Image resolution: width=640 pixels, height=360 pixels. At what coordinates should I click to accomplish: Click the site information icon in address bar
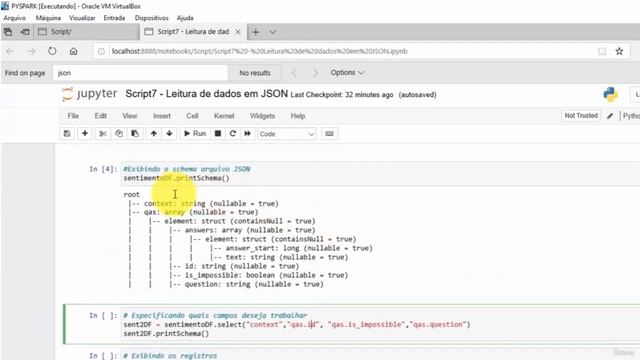(x=101, y=51)
